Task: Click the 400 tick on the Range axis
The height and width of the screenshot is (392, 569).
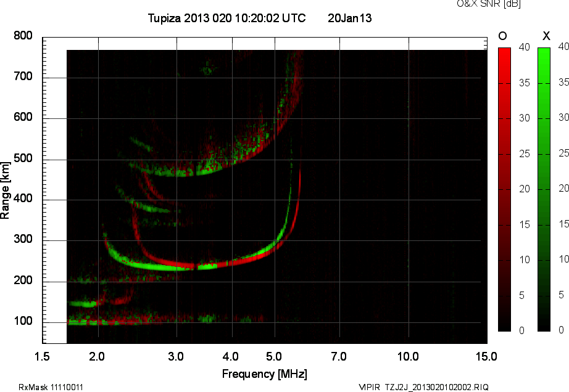Action: pyautogui.click(x=23, y=198)
